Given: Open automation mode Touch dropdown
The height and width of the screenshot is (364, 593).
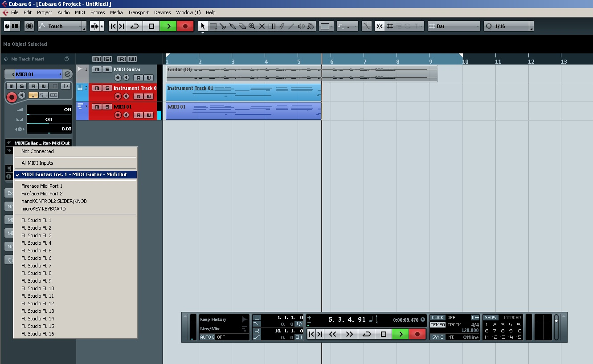Looking at the screenshot, I should pyautogui.click(x=62, y=26).
